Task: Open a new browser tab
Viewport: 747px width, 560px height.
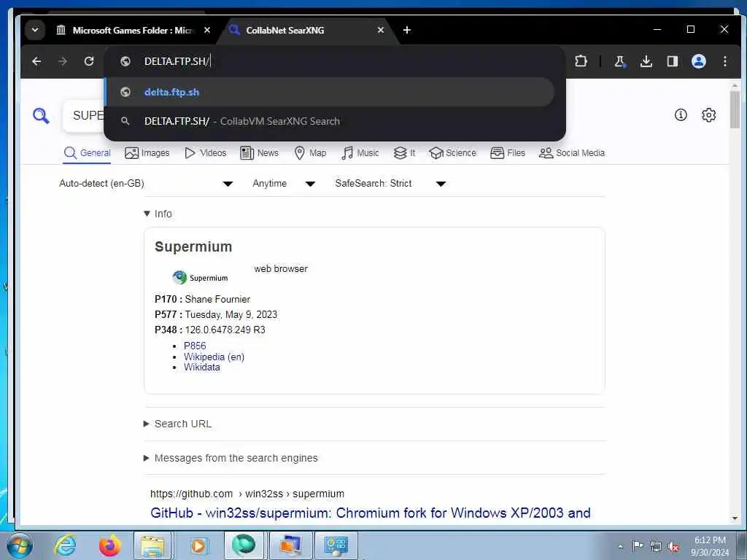Action: coord(407,30)
